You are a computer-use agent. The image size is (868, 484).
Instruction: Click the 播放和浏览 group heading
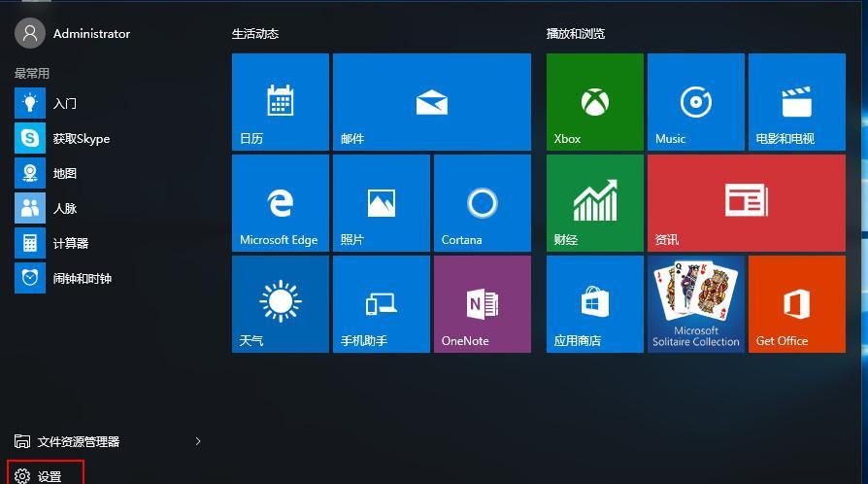pos(576,34)
